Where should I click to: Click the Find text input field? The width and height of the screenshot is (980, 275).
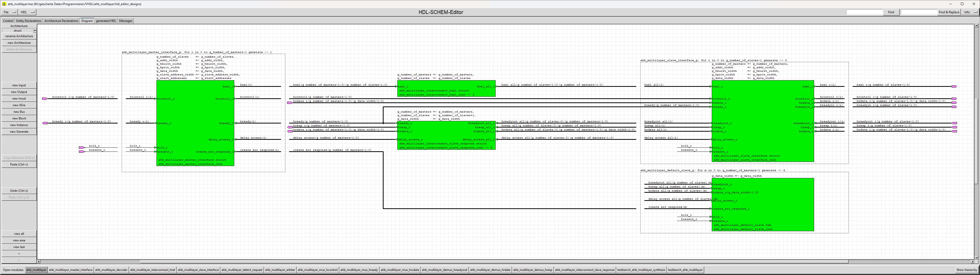tap(864, 12)
